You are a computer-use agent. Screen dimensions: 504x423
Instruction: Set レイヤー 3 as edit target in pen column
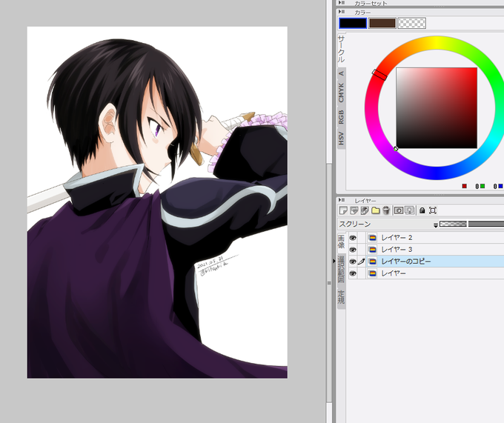point(362,250)
